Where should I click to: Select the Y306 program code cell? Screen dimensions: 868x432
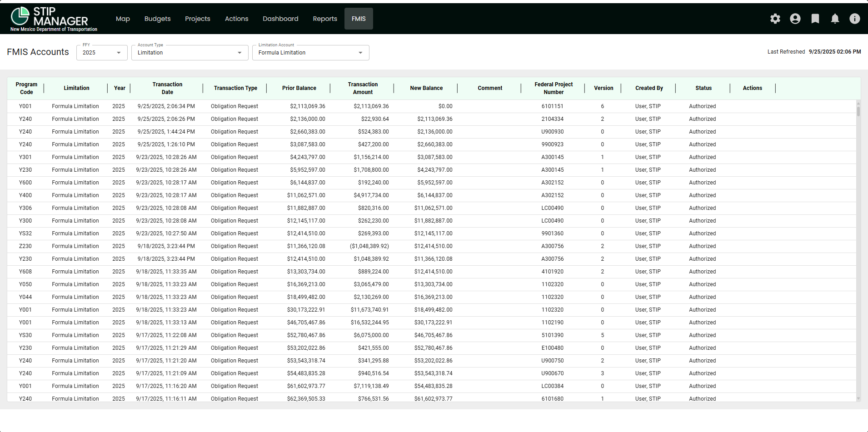click(x=25, y=208)
